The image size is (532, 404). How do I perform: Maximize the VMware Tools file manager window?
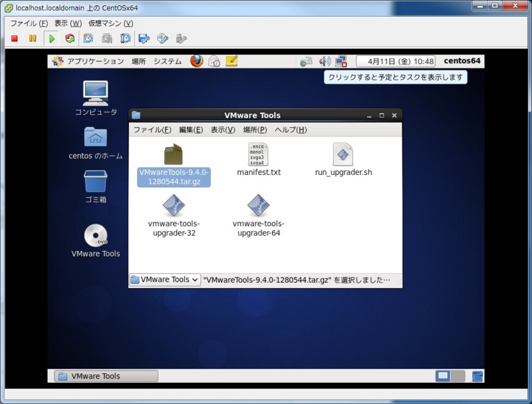coord(382,116)
